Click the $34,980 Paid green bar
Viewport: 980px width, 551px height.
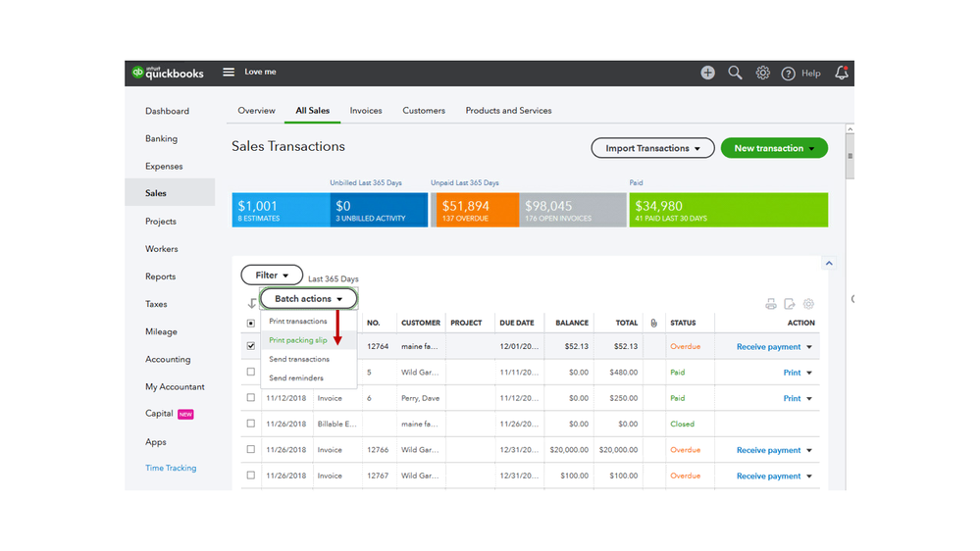[729, 210]
